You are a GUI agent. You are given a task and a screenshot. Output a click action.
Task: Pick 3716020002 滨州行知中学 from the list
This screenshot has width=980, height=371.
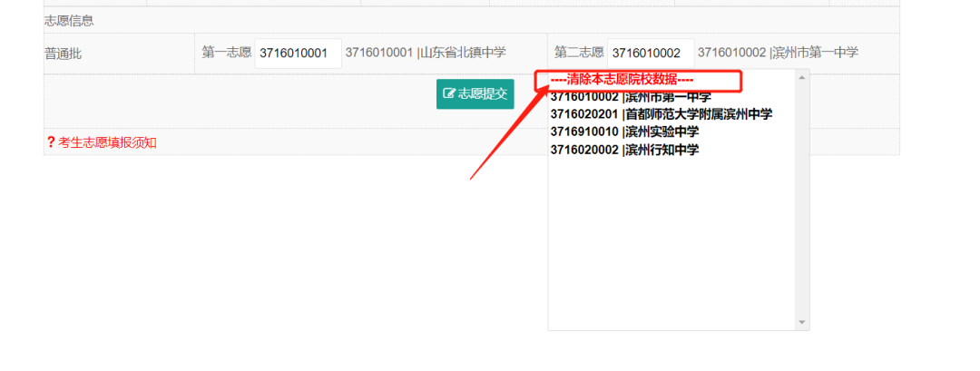click(624, 150)
